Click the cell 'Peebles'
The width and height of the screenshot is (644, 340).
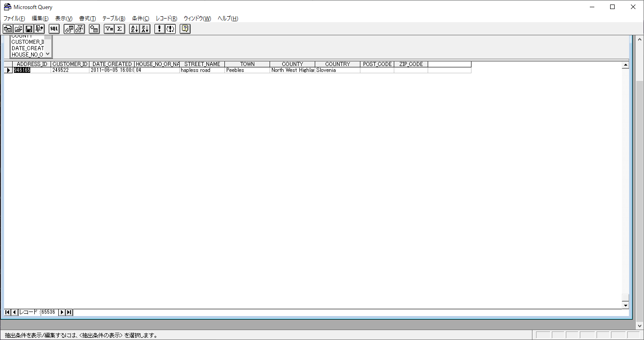pos(247,70)
